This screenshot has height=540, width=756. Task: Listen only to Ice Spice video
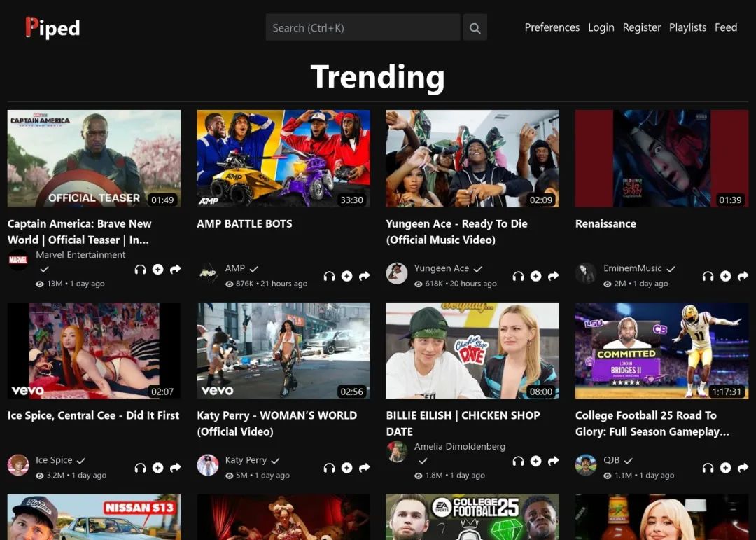140,468
